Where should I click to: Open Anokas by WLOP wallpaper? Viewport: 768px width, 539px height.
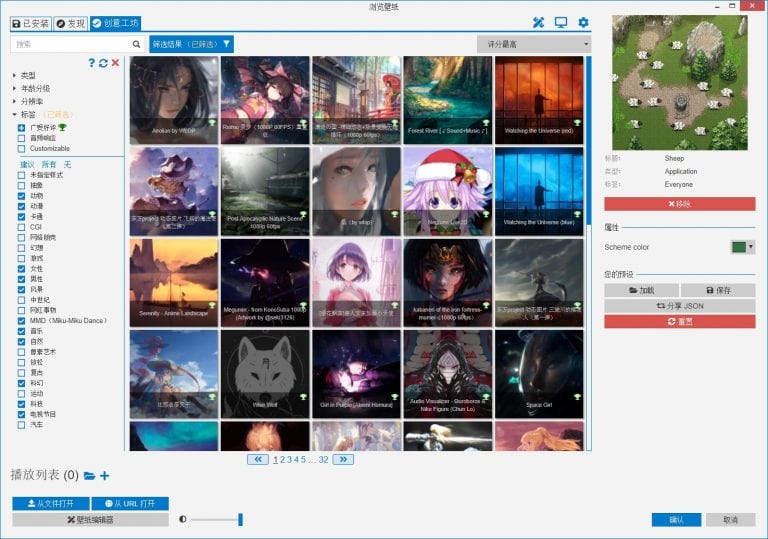(174, 100)
